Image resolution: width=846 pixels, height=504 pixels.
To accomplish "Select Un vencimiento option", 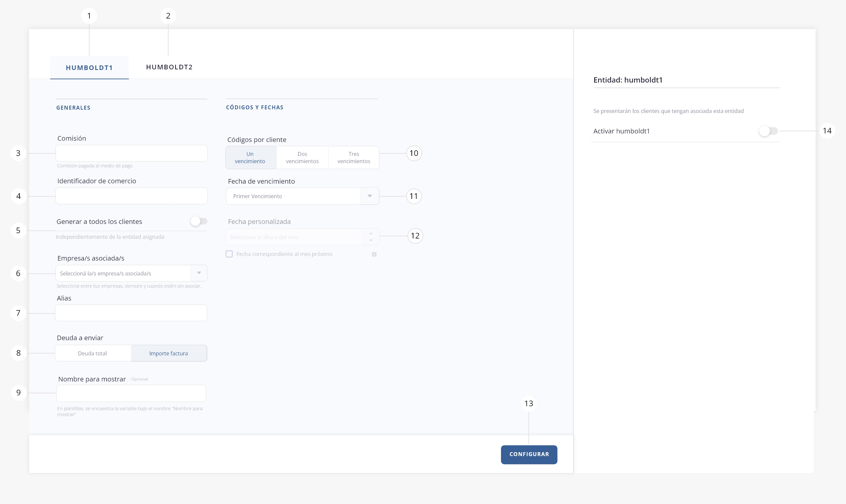I will 250,158.
